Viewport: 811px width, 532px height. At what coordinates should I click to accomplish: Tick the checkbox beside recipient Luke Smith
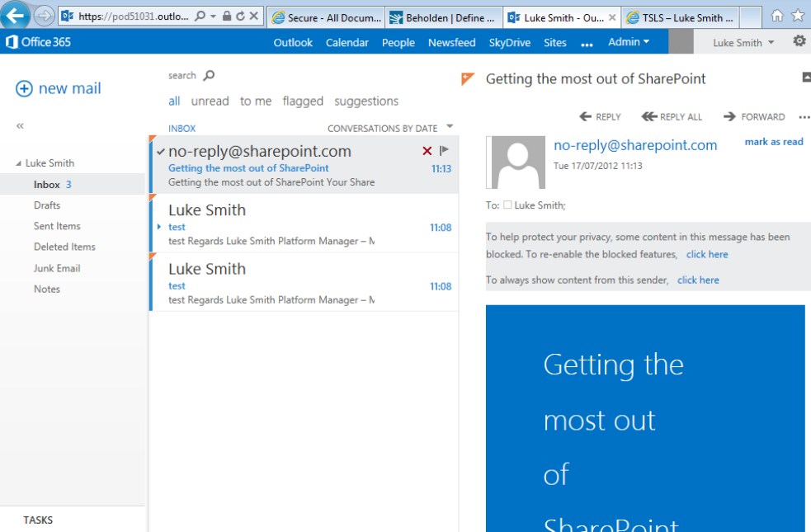tap(507, 205)
